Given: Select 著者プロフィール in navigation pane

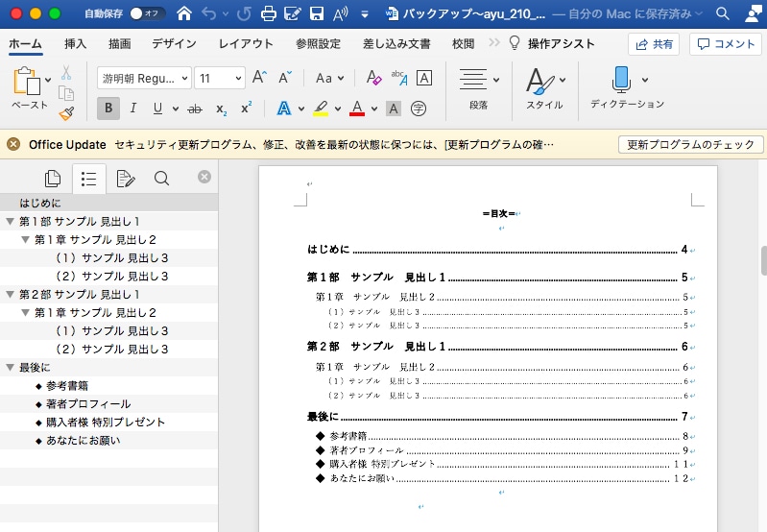Looking at the screenshot, I should 108,403.
